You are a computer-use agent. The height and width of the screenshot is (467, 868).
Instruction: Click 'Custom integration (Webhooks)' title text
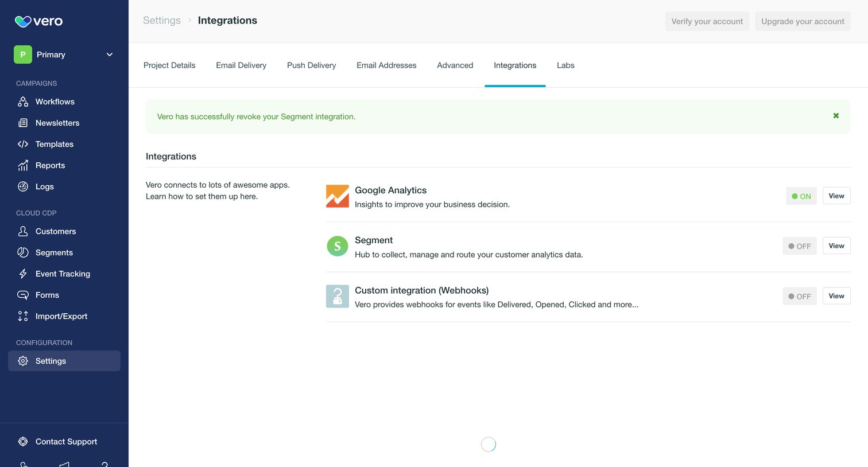click(422, 290)
